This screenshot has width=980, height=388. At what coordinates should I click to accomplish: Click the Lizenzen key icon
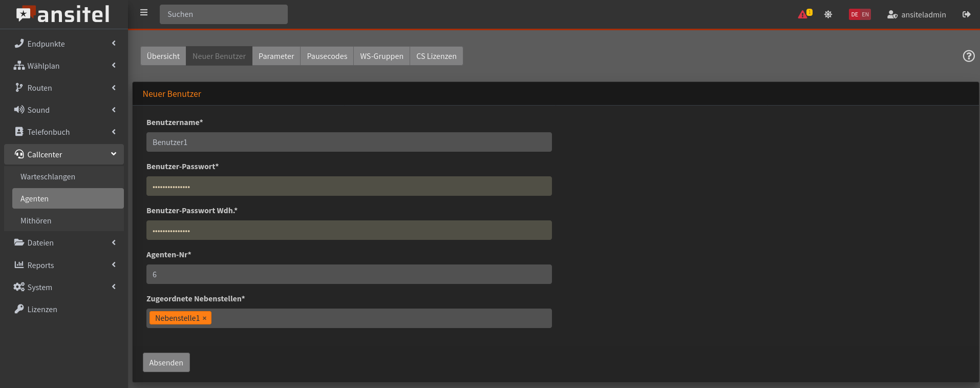[19, 309]
